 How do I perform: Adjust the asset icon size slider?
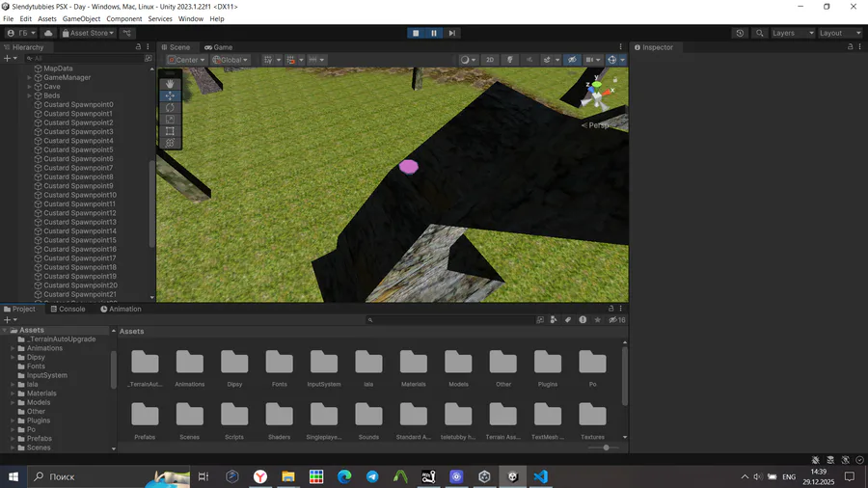(607, 447)
